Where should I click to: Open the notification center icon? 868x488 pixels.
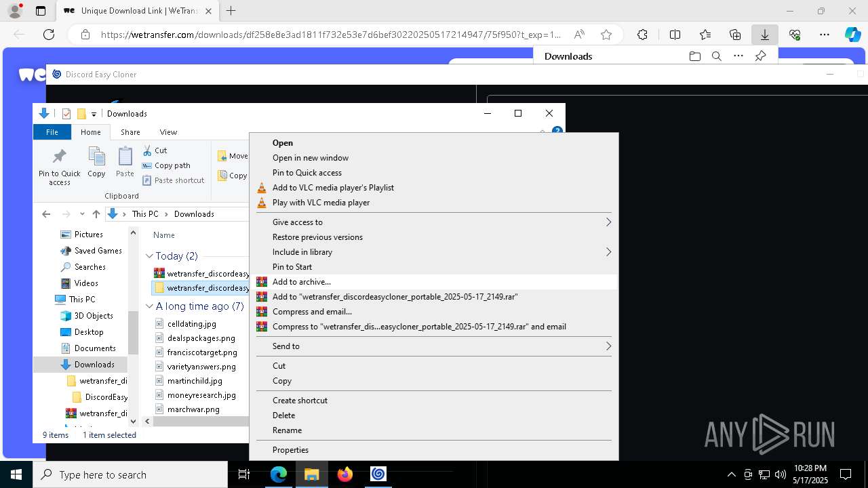846,474
